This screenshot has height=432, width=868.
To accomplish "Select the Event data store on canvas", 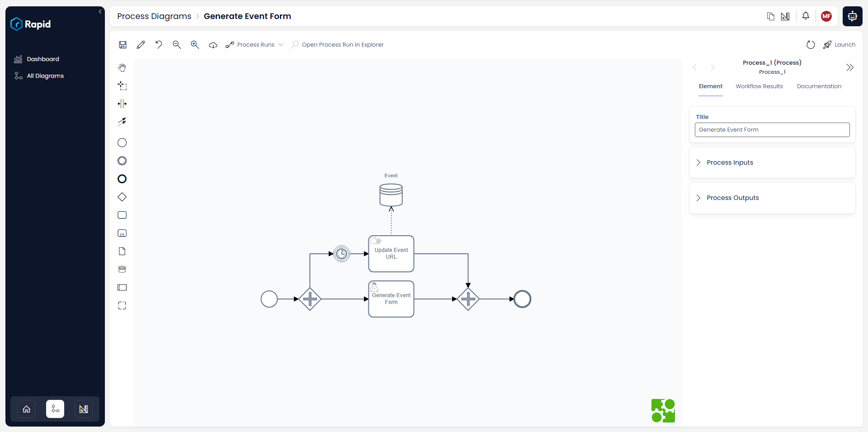I will [391, 195].
